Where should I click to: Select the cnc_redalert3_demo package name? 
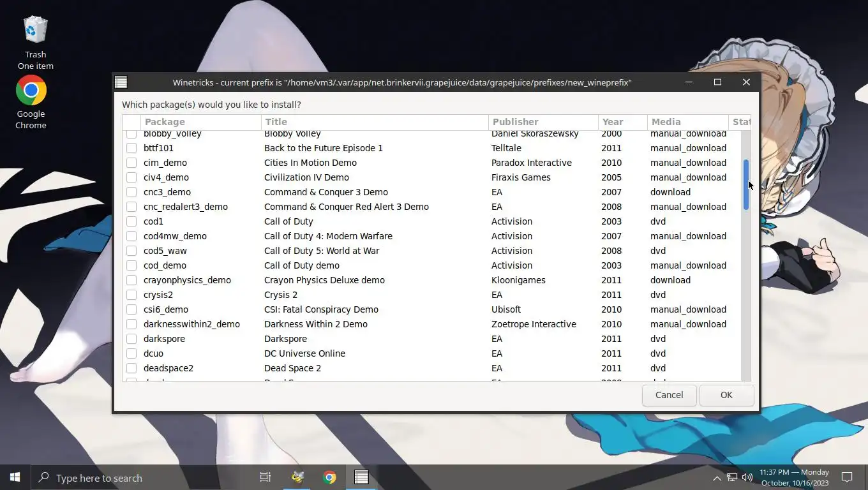click(x=186, y=207)
